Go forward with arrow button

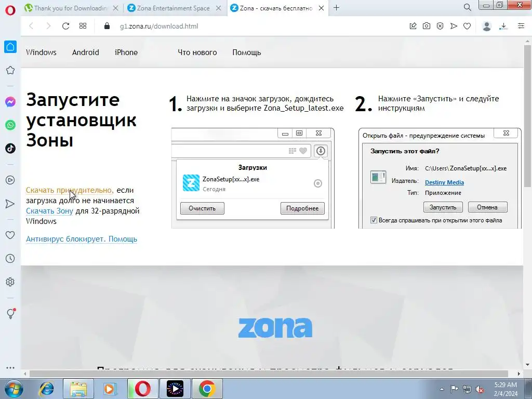(48, 26)
